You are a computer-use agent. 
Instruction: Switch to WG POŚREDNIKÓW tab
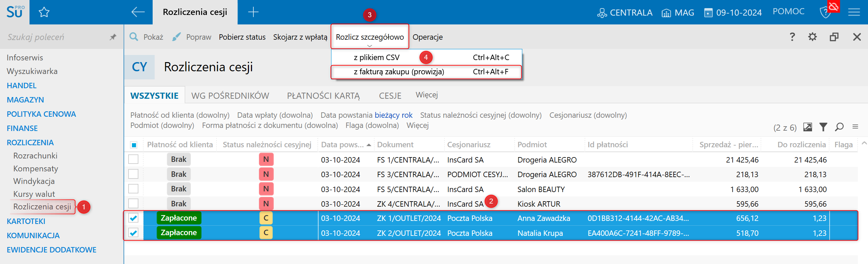(x=230, y=96)
